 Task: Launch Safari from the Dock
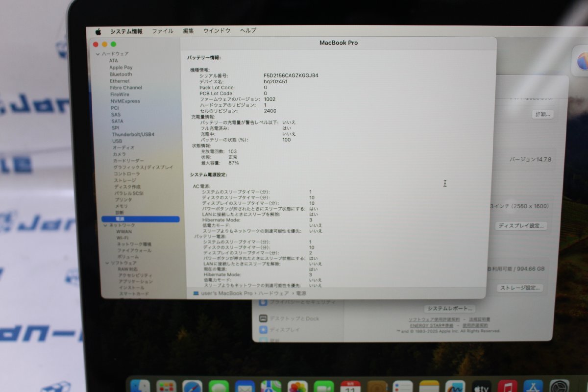tap(193, 387)
